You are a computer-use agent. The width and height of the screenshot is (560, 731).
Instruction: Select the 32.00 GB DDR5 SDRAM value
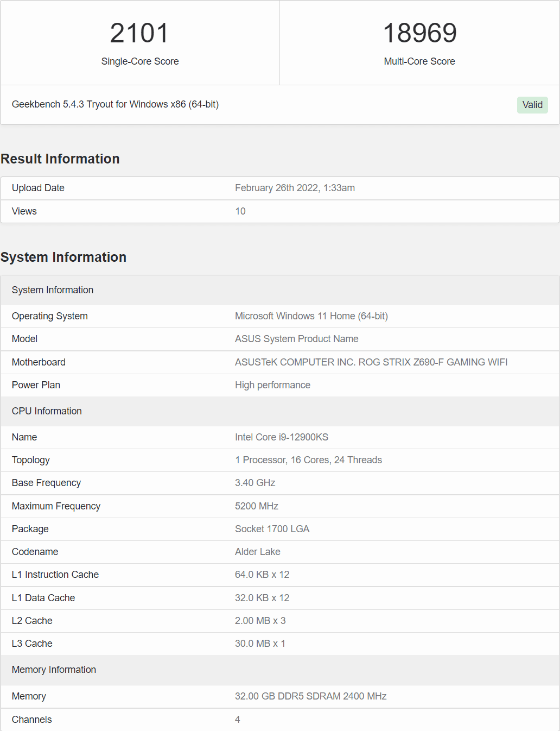tap(310, 696)
